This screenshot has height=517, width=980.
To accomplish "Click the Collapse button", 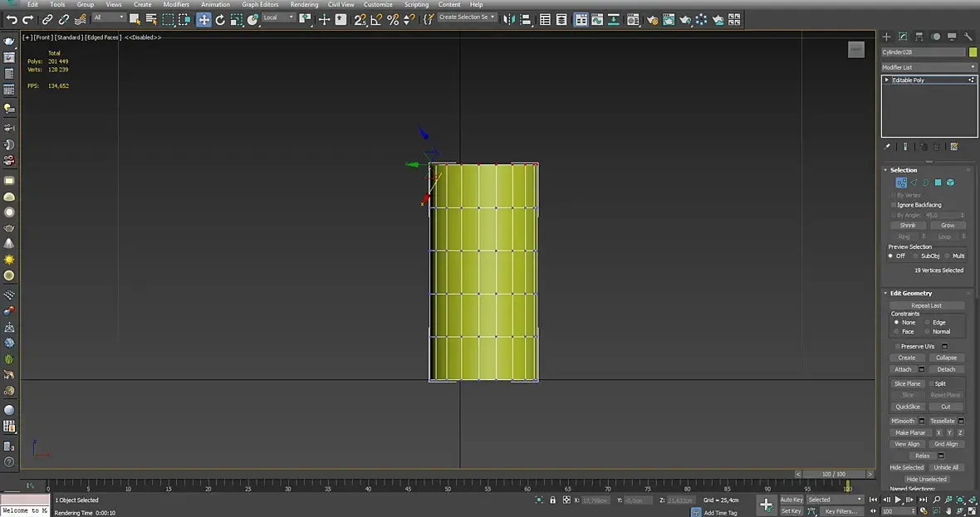I will tap(946, 358).
